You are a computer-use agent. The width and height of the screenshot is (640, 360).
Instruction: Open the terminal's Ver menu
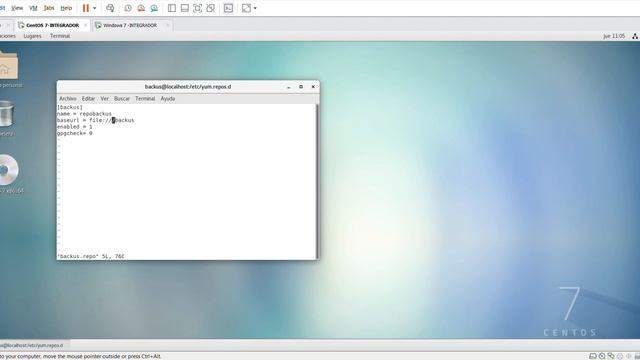104,99
